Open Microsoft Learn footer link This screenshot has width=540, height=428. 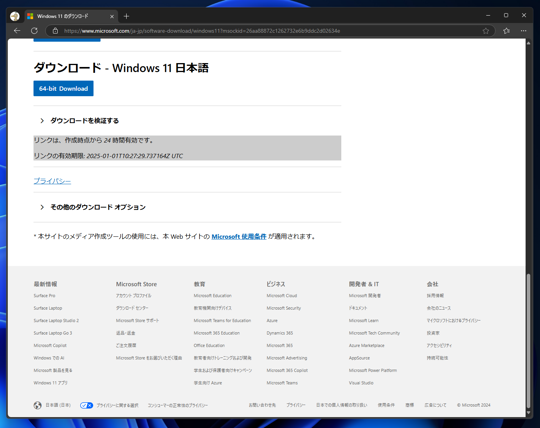tap(364, 321)
